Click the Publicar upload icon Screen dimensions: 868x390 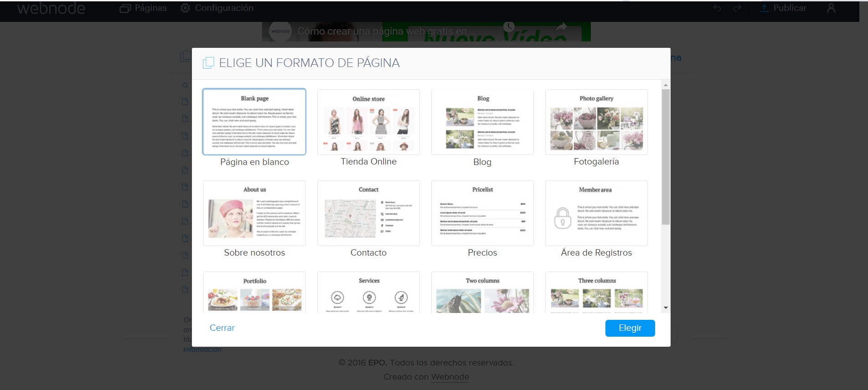[x=764, y=8]
